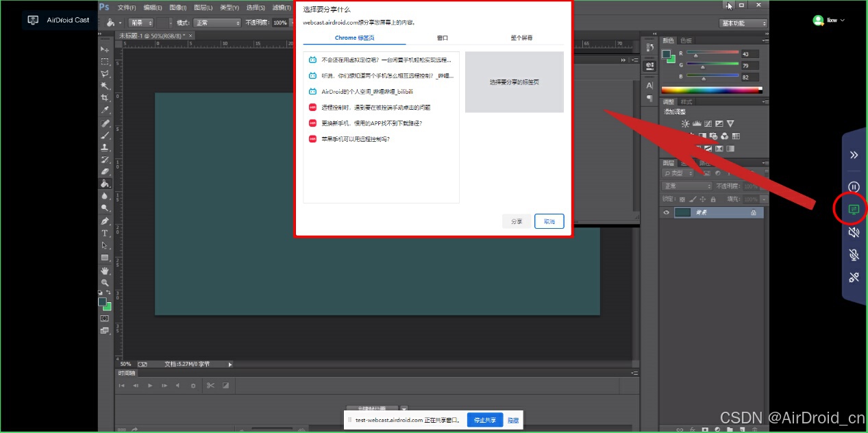Select the Zoom tool
The width and height of the screenshot is (868, 433).
tap(105, 283)
